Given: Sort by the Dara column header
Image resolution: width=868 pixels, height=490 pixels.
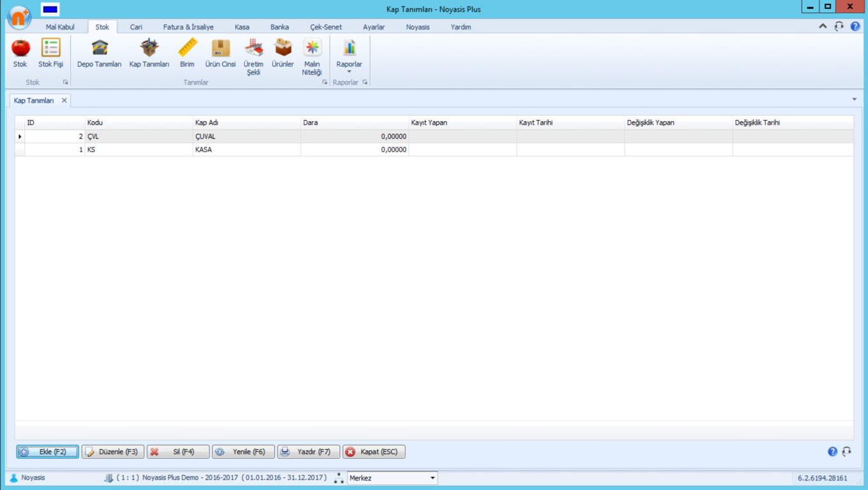Looking at the screenshot, I should pos(355,122).
